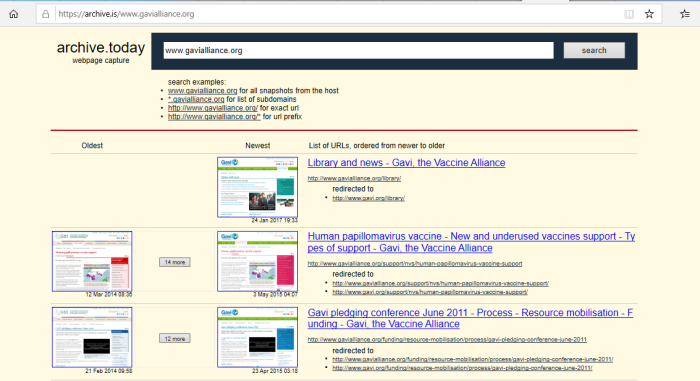Open http://www.gavialliance.org/ exact url example
Viewport: 700px width, 381px height.
tap(212, 108)
